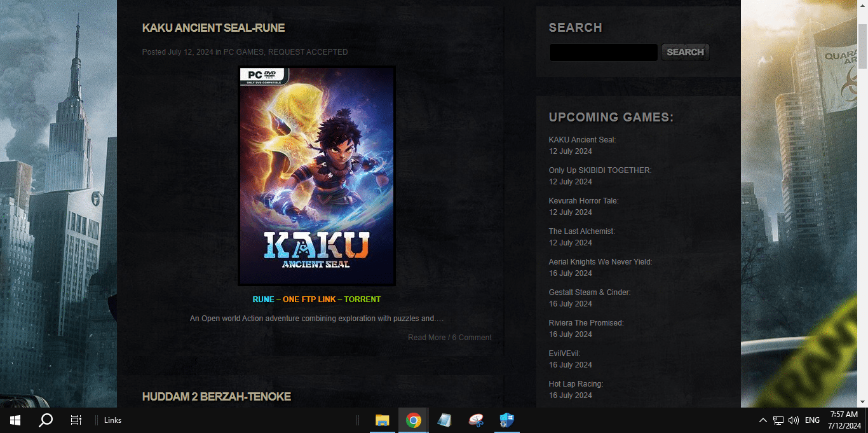Switch to Chrome in the taskbar
The height and width of the screenshot is (433, 868).
coord(414,420)
